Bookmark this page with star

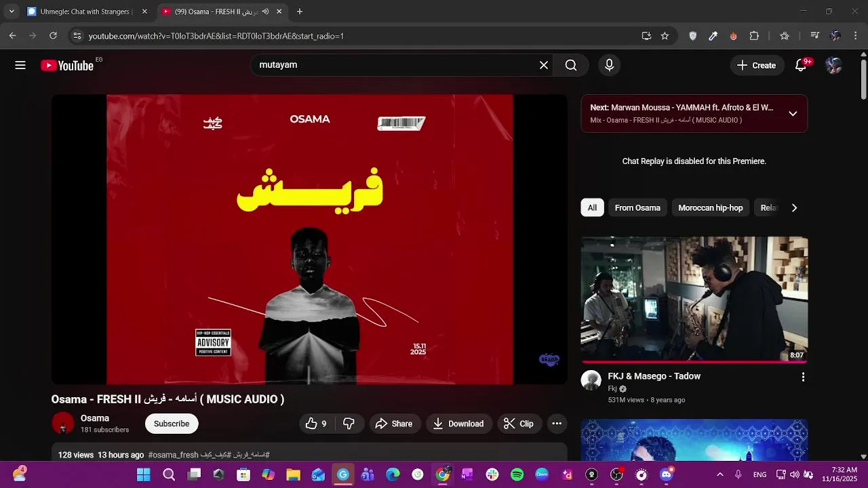pos(665,36)
